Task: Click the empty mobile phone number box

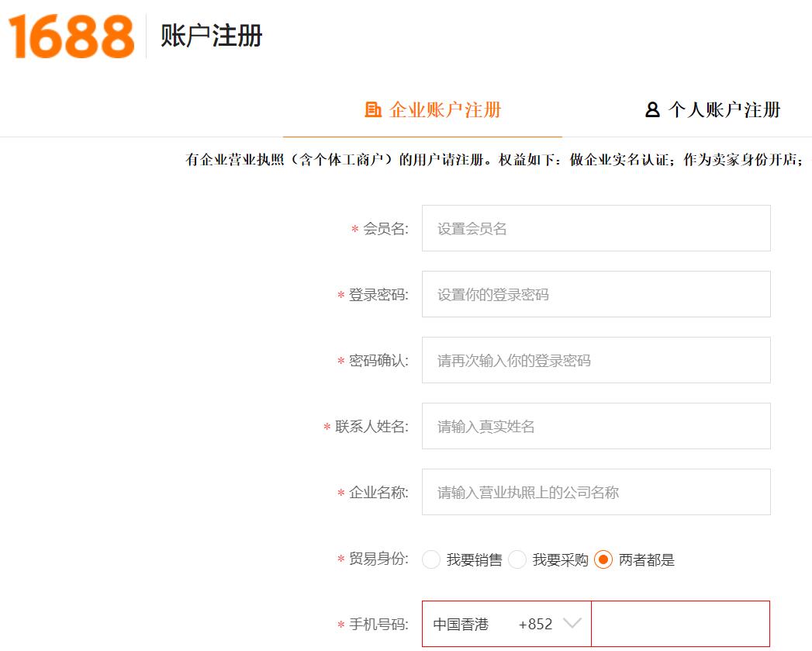Action: tap(680, 624)
